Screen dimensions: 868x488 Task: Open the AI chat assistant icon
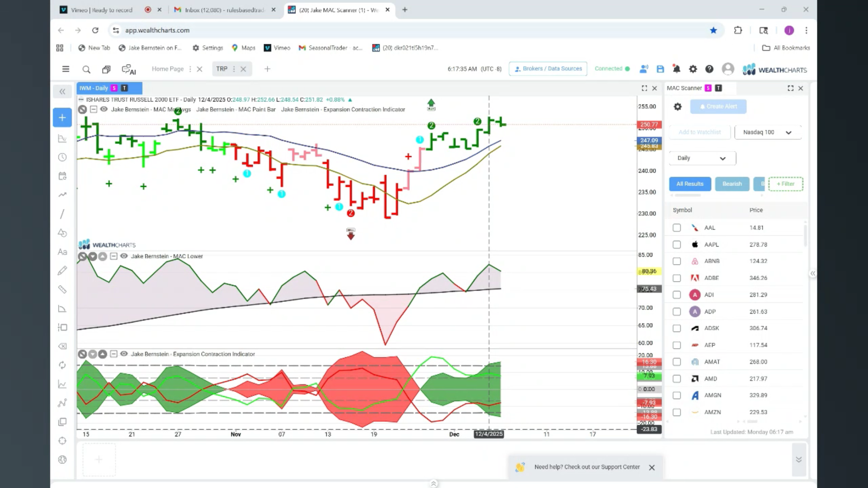(129, 69)
